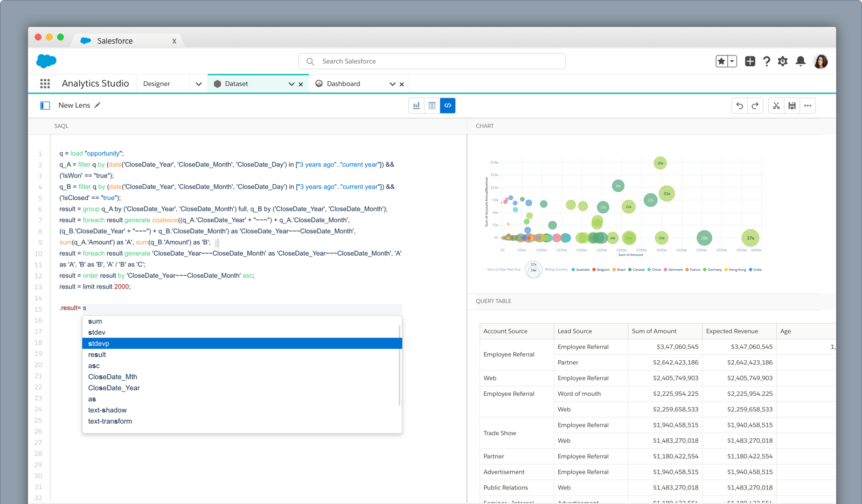
Task: Pick CloseDate_Year in the autocomplete list
Action: coord(114,388)
